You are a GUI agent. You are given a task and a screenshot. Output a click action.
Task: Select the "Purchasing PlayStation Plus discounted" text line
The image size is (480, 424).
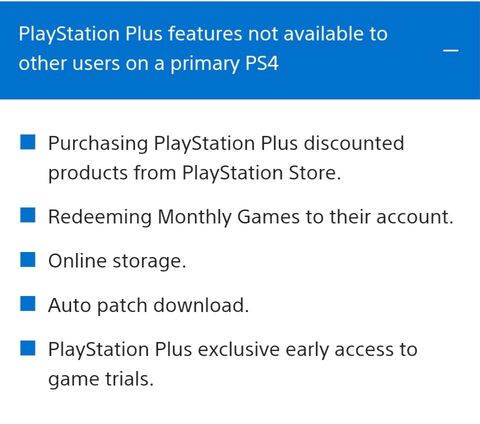pos(226,144)
